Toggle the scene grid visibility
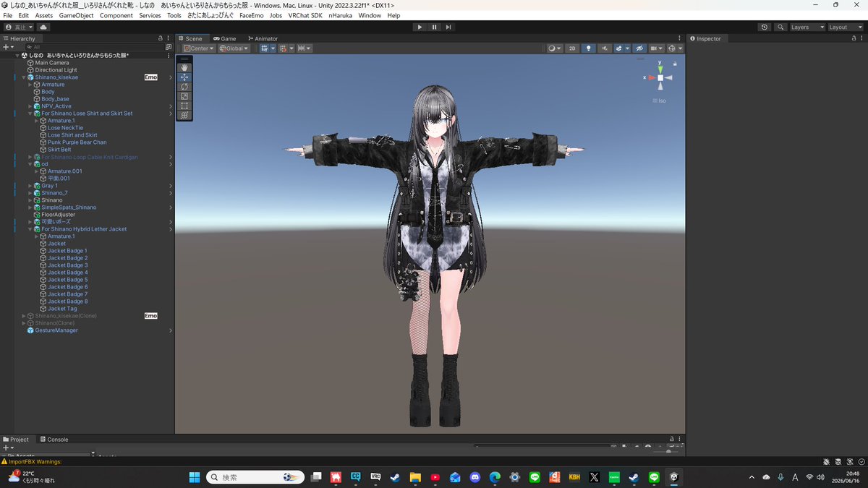The width and height of the screenshot is (868, 488). tap(264, 48)
